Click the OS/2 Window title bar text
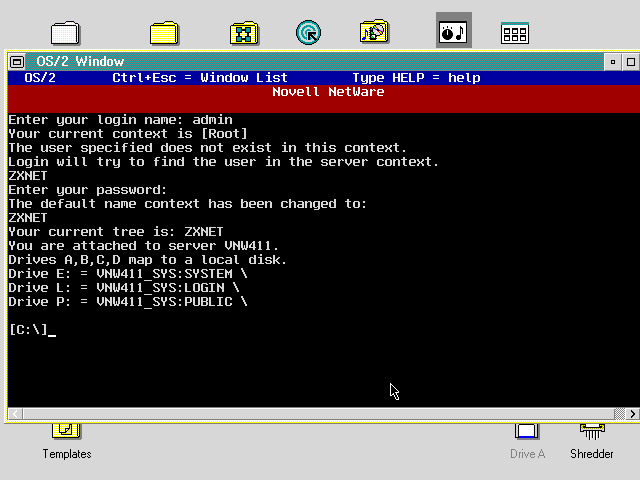The image size is (640, 480). [x=80, y=62]
